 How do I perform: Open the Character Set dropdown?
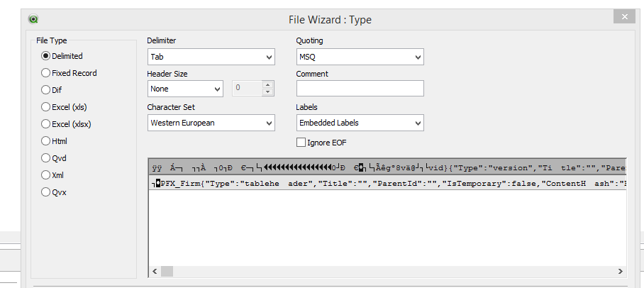(211, 123)
